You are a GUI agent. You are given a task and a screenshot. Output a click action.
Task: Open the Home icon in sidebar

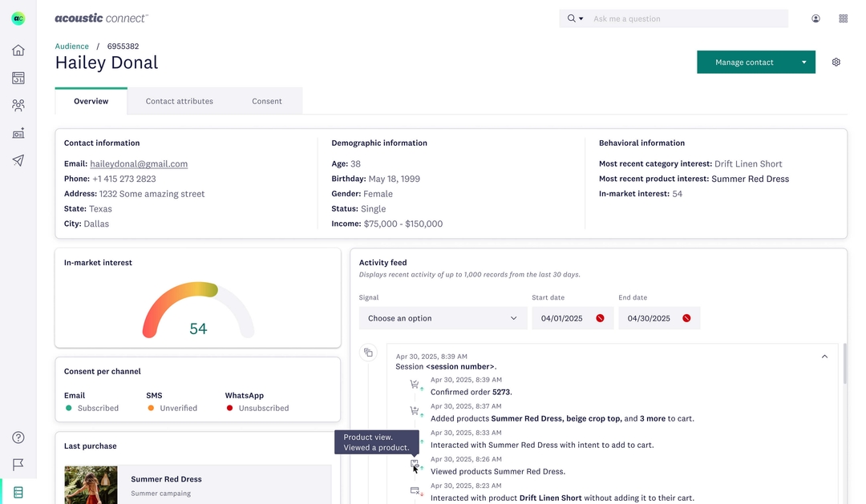click(18, 50)
